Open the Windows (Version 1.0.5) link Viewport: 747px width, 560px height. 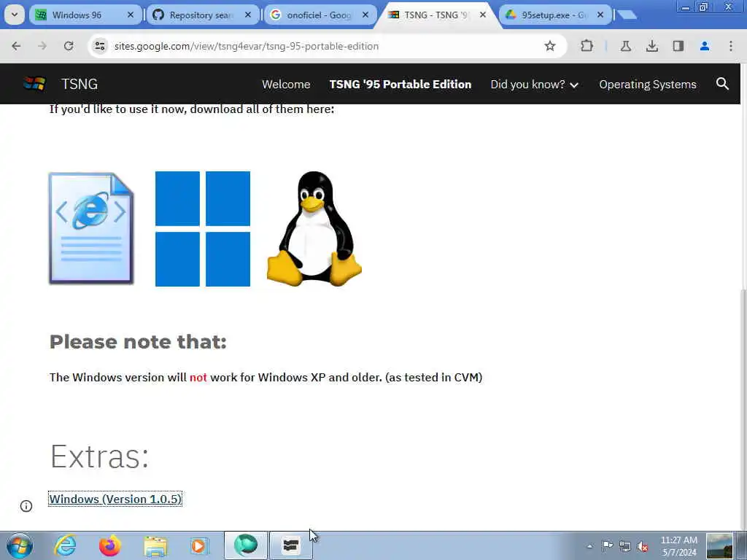(115, 499)
